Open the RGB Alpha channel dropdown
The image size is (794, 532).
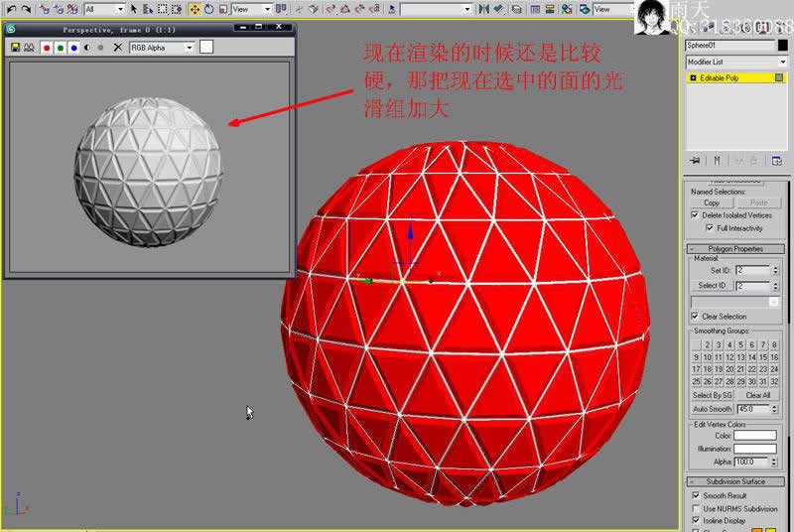pos(162,47)
